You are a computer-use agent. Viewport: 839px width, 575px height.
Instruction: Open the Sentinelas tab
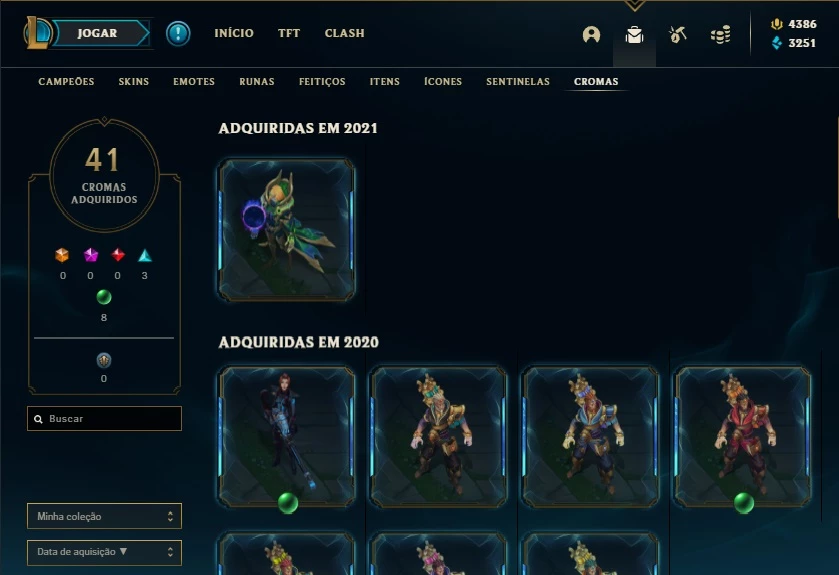tap(518, 81)
